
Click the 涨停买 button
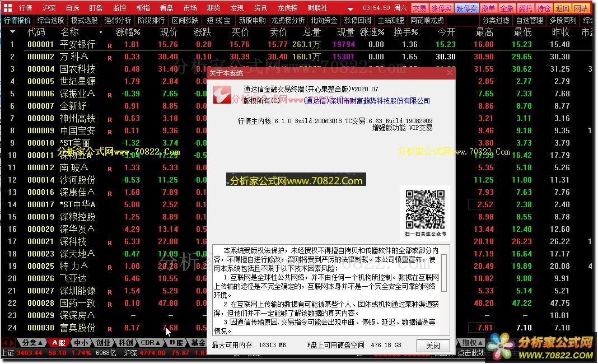pos(441,8)
